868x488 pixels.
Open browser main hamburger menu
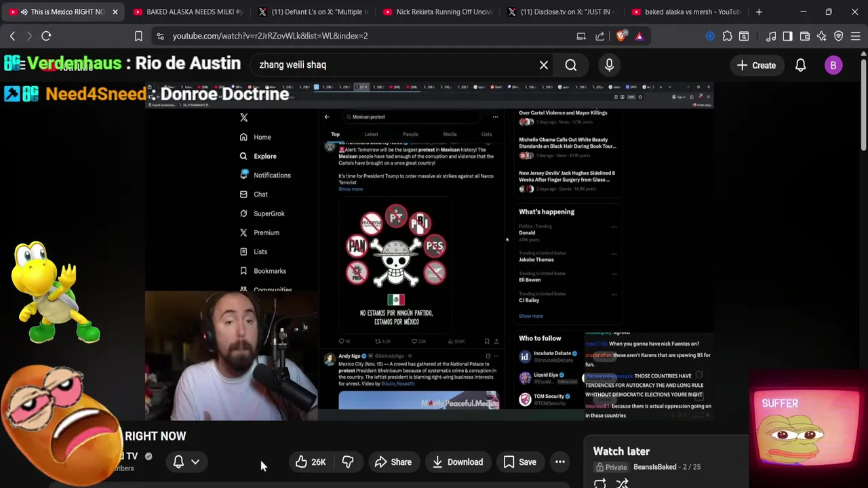(x=856, y=36)
